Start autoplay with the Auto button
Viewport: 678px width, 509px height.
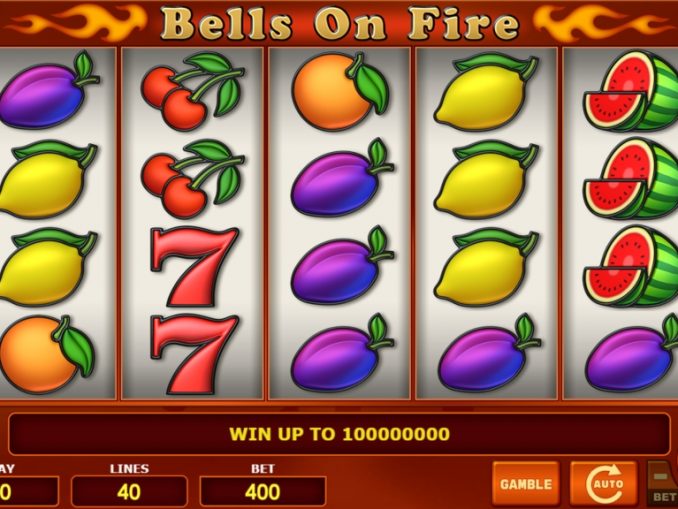(x=604, y=483)
